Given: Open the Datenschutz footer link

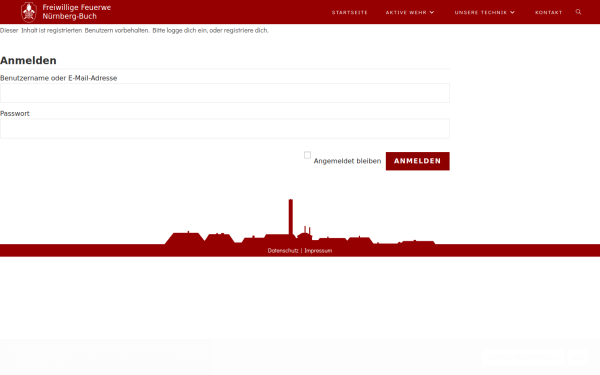Looking at the screenshot, I should coord(283,251).
